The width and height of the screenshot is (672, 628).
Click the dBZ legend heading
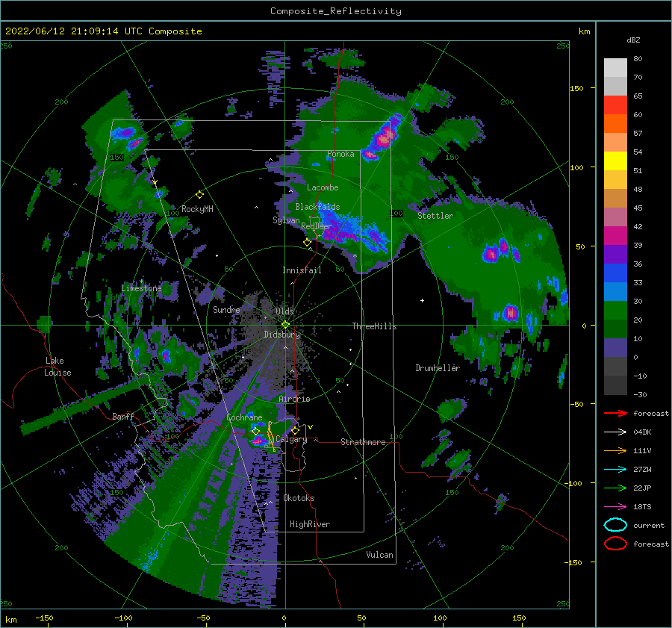[x=633, y=40]
